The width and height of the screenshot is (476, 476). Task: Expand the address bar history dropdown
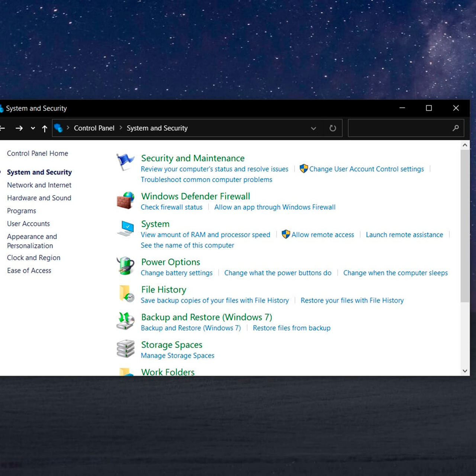[313, 128]
